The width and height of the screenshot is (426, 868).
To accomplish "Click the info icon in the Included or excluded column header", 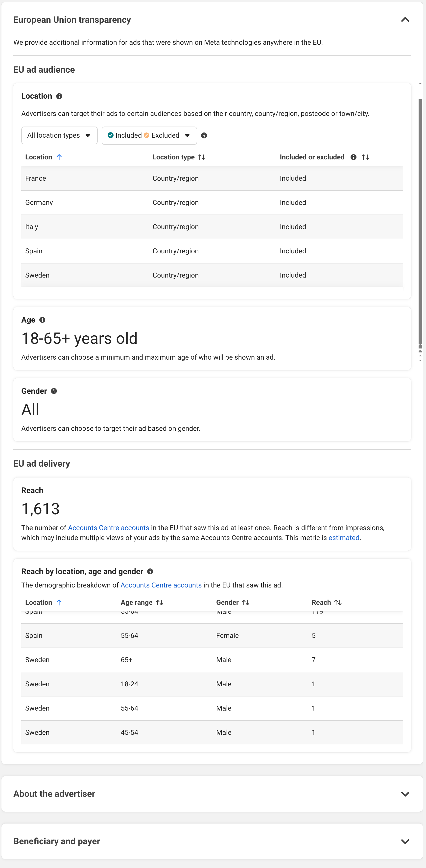I will click(354, 157).
